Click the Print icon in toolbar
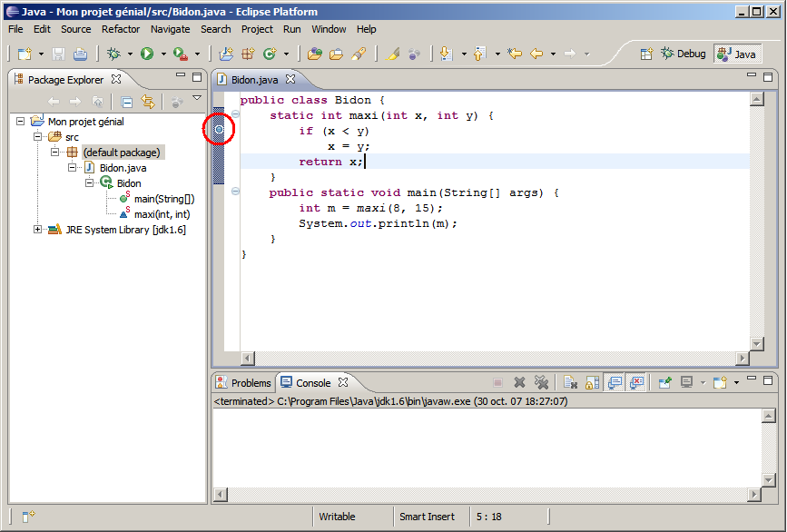This screenshot has width=787, height=532. click(x=80, y=54)
